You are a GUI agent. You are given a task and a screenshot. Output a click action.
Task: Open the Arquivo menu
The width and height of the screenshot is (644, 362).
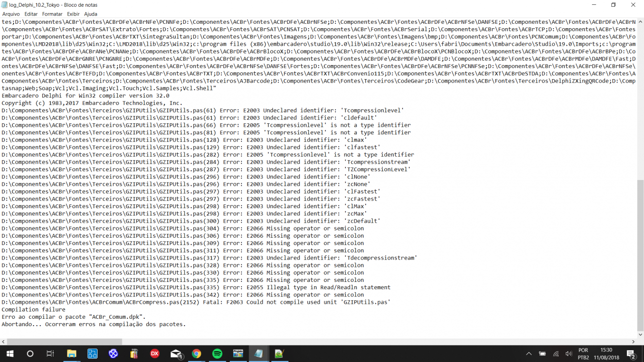(11, 14)
